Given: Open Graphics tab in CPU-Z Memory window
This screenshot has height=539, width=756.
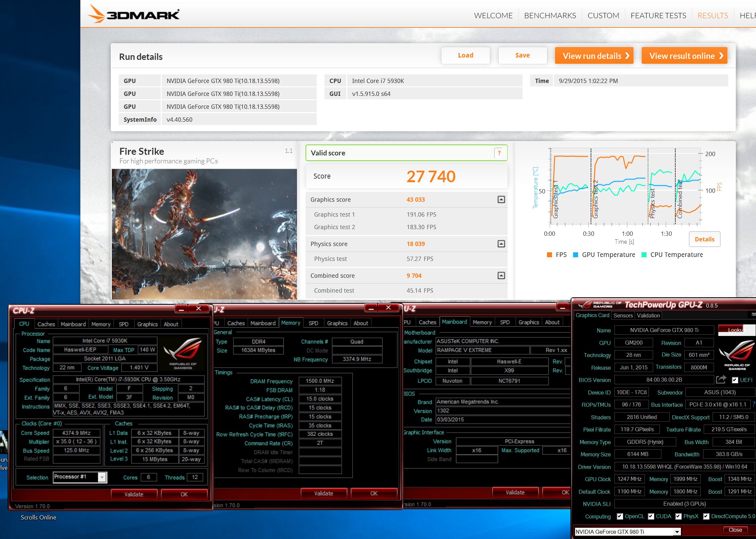Looking at the screenshot, I should pyautogui.click(x=337, y=323).
